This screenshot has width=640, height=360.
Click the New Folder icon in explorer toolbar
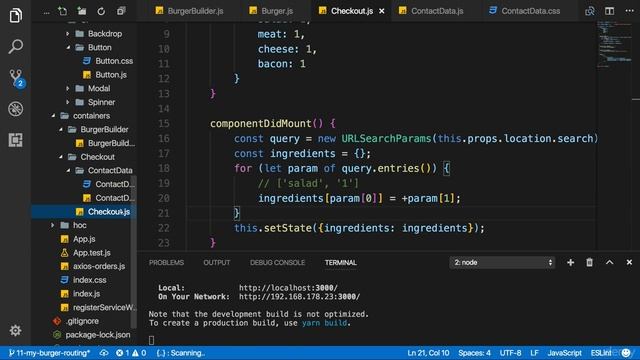82,11
